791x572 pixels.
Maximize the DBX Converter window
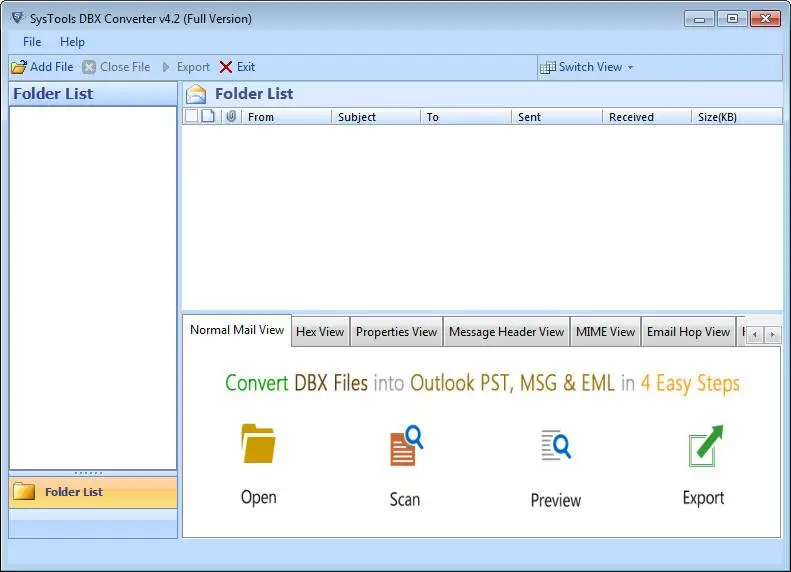click(732, 19)
